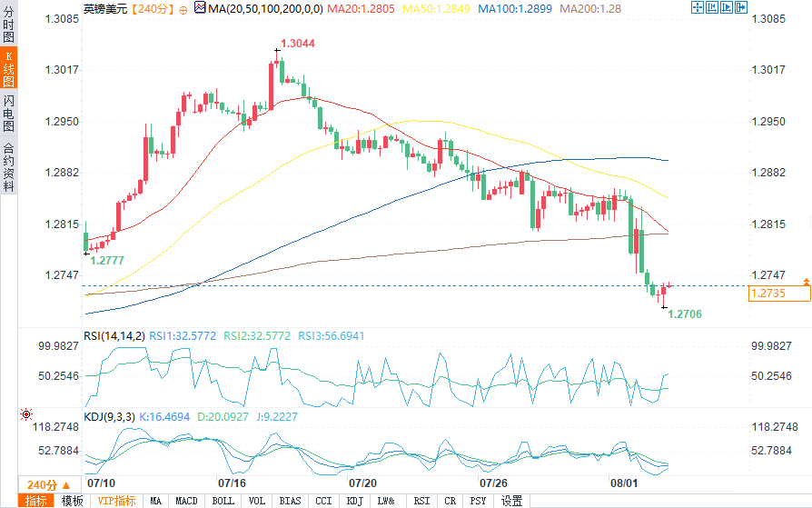Open 设置 settings in bottom bar

(x=511, y=501)
